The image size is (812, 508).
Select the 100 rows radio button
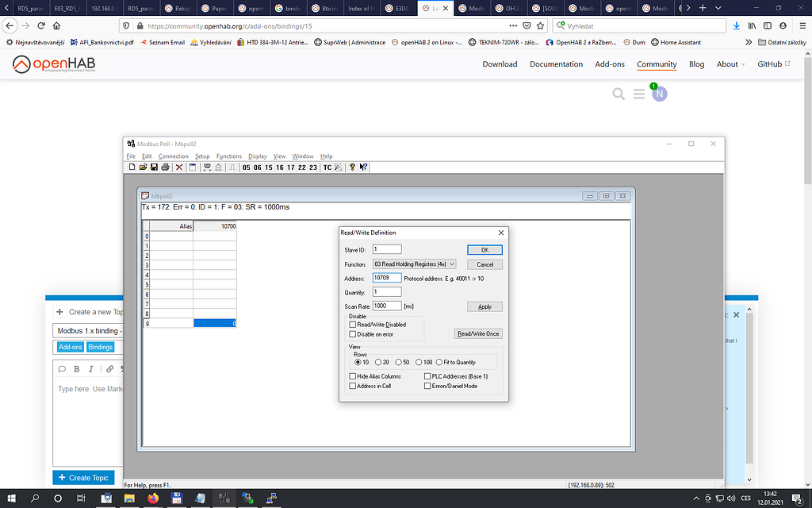click(417, 362)
